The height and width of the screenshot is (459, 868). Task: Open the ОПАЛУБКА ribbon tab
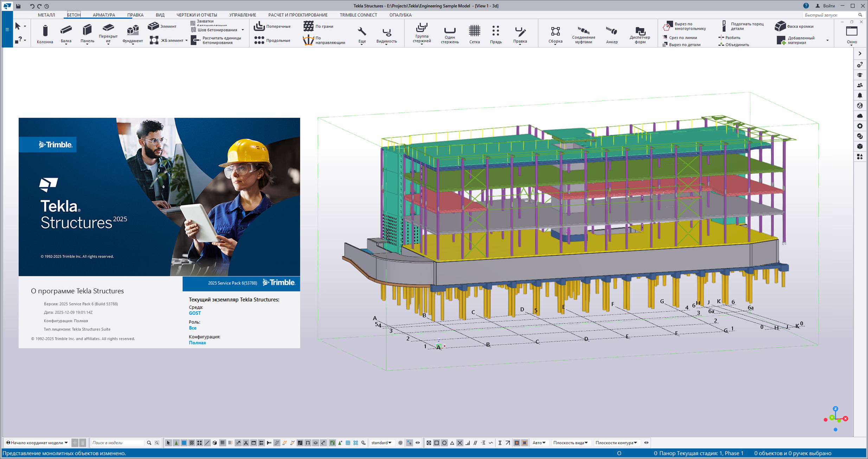pyautogui.click(x=400, y=15)
